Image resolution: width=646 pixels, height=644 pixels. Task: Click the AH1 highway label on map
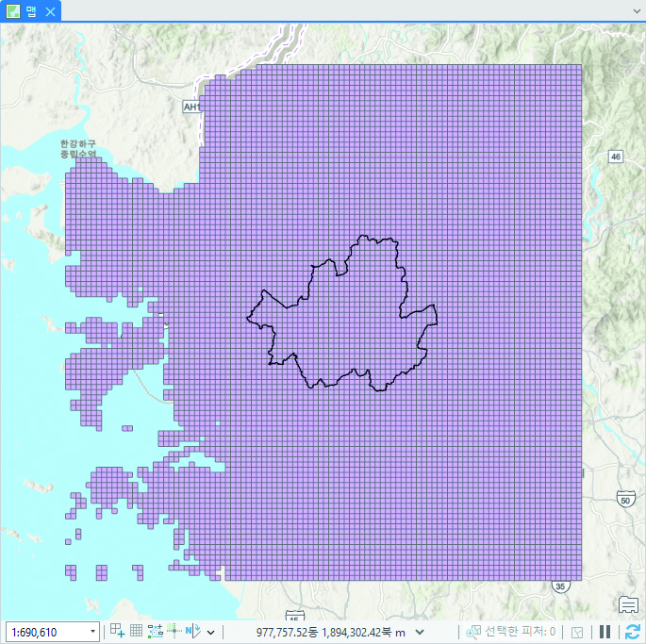[x=191, y=107]
